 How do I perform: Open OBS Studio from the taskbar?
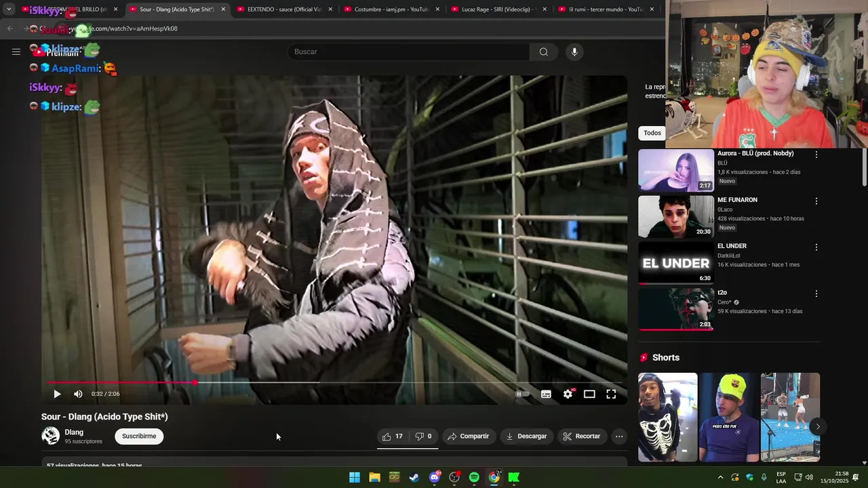454,477
